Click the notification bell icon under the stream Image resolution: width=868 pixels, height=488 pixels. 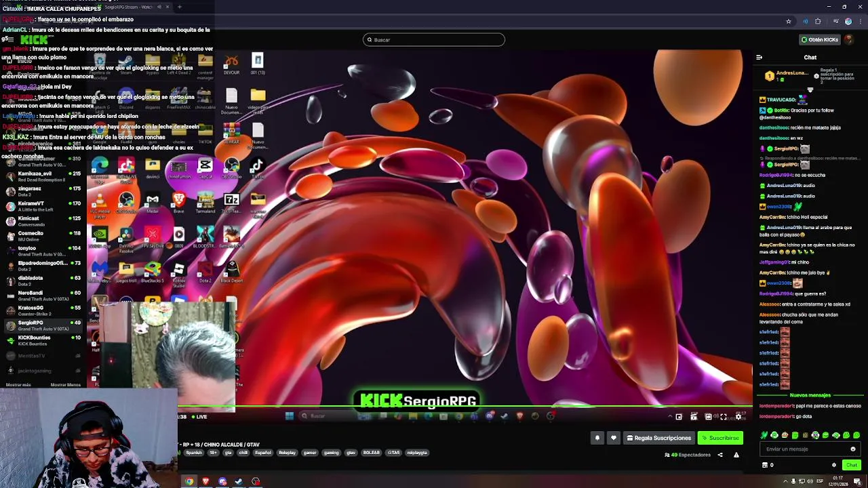(x=597, y=438)
